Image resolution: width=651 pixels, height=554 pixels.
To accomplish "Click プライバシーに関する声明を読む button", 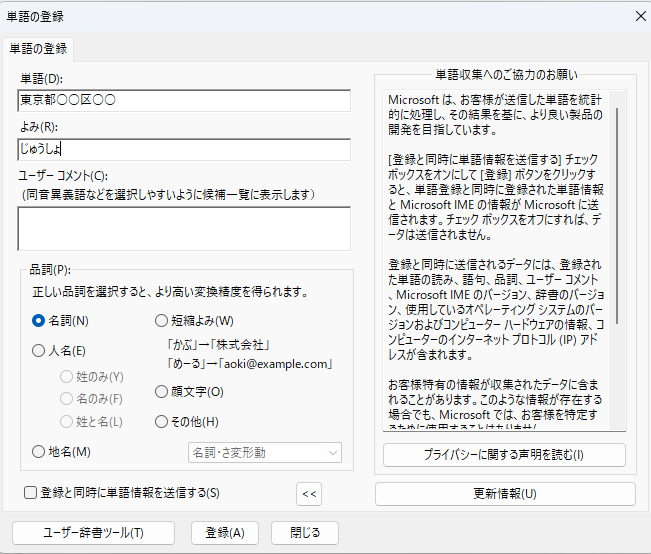I will (504, 455).
